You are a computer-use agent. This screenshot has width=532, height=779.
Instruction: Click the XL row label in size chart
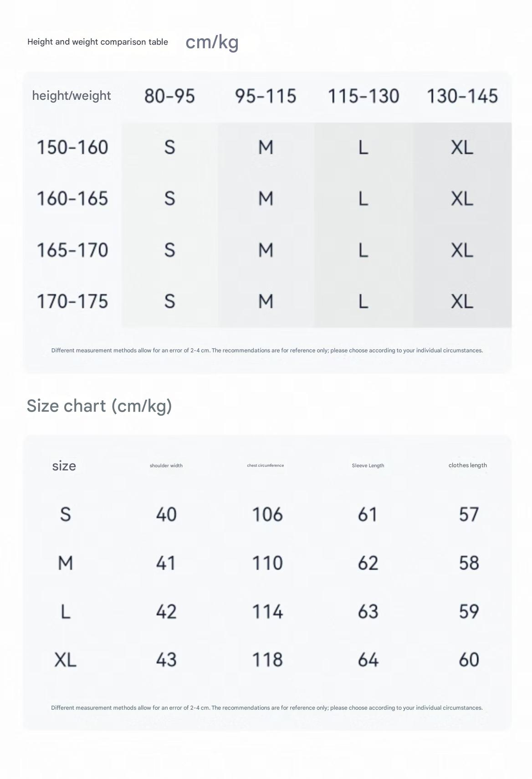pyautogui.click(x=65, y=660)
